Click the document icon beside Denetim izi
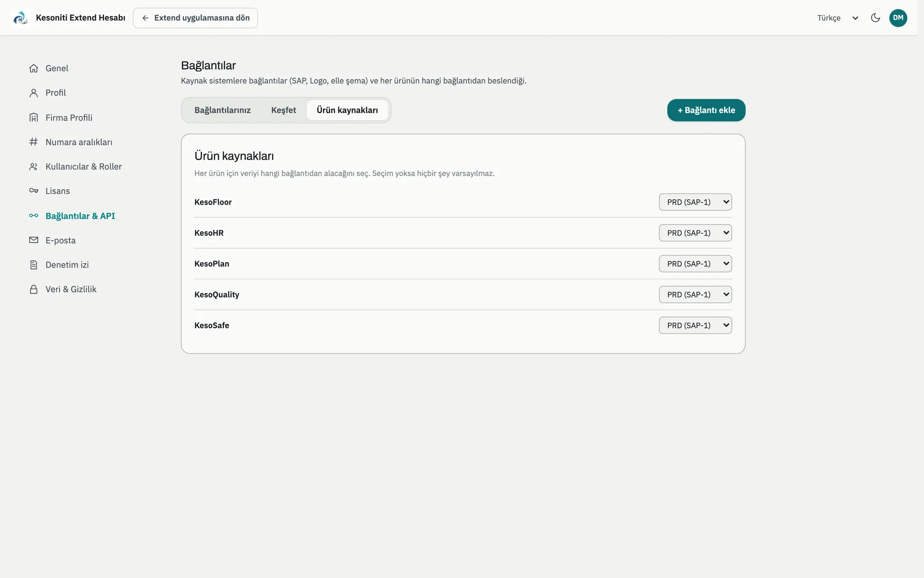 (34, 265)
